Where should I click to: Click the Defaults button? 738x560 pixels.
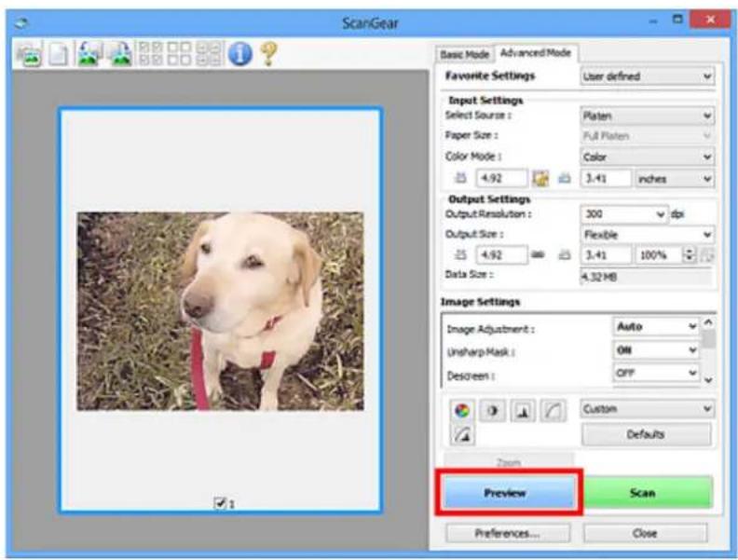click(x=647, y=434)
